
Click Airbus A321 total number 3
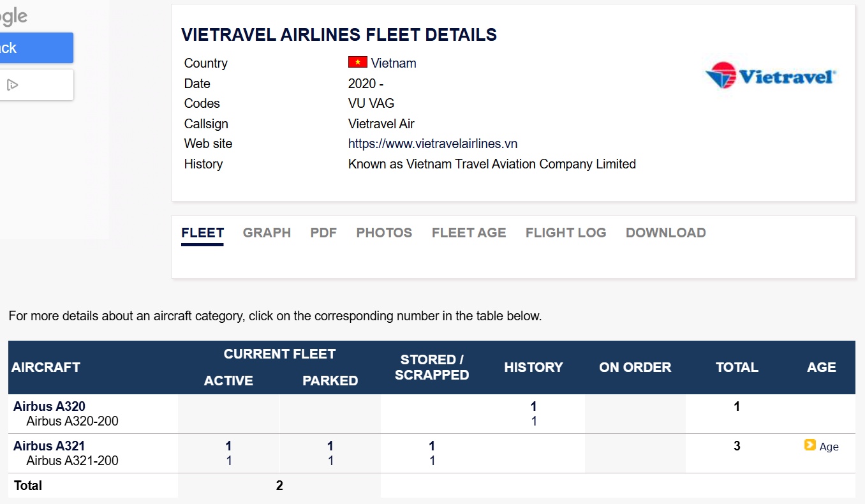tap(737, 446)
